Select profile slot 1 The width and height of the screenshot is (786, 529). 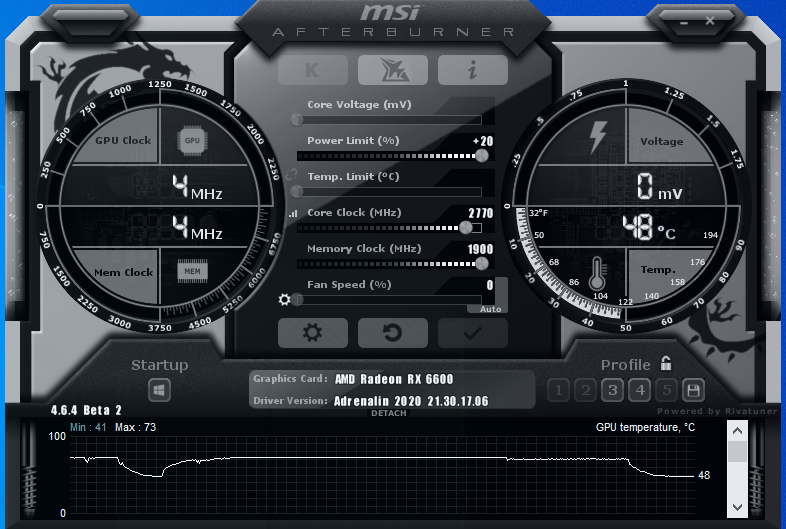coord(558,390)
